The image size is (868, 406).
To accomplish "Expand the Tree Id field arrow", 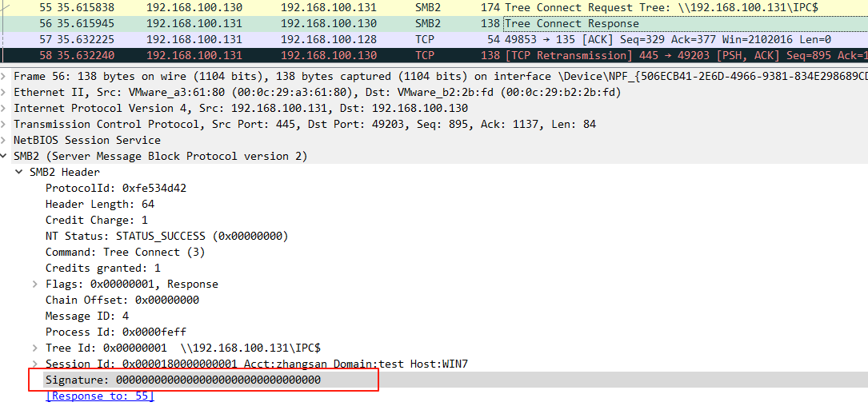I will click(34, 348).
